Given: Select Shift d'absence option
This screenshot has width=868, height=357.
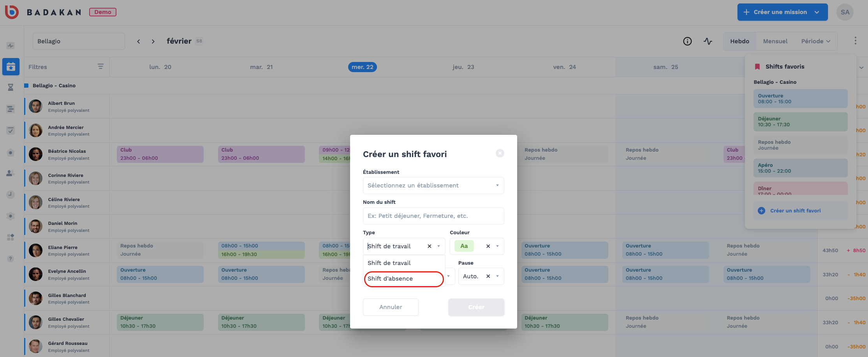Looking at the screenshot, I should pyautogui.click(x=403, y=279).
